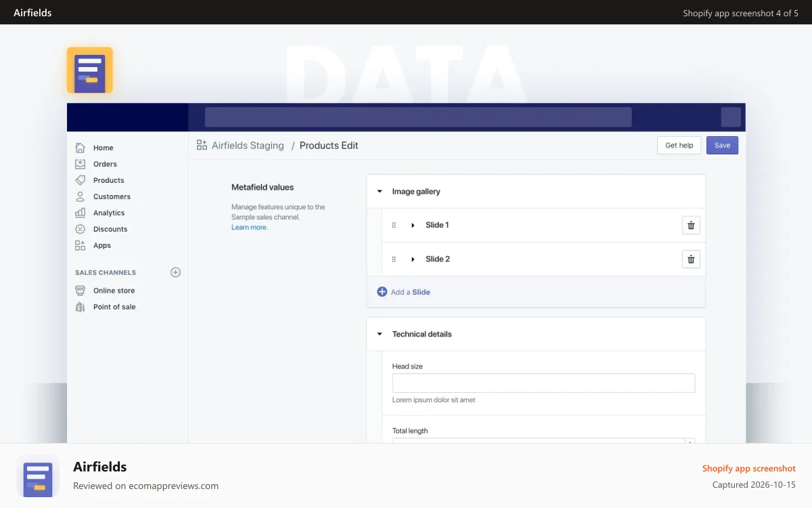Click Reviewed on ecomappreviews.com text
The width and height of the screenshot is (812, 508).
point(145,486)
